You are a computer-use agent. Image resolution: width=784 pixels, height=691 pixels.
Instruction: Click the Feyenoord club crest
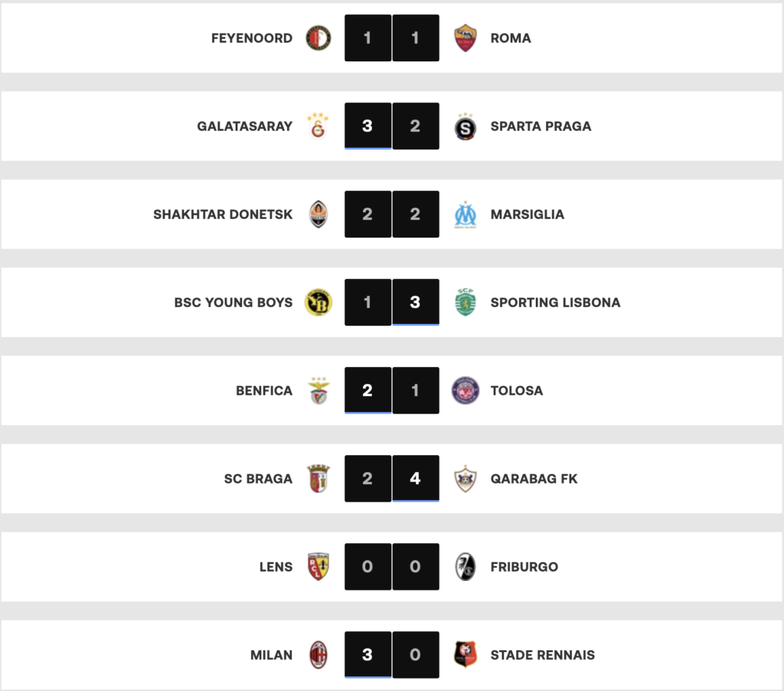click(318, 38)
